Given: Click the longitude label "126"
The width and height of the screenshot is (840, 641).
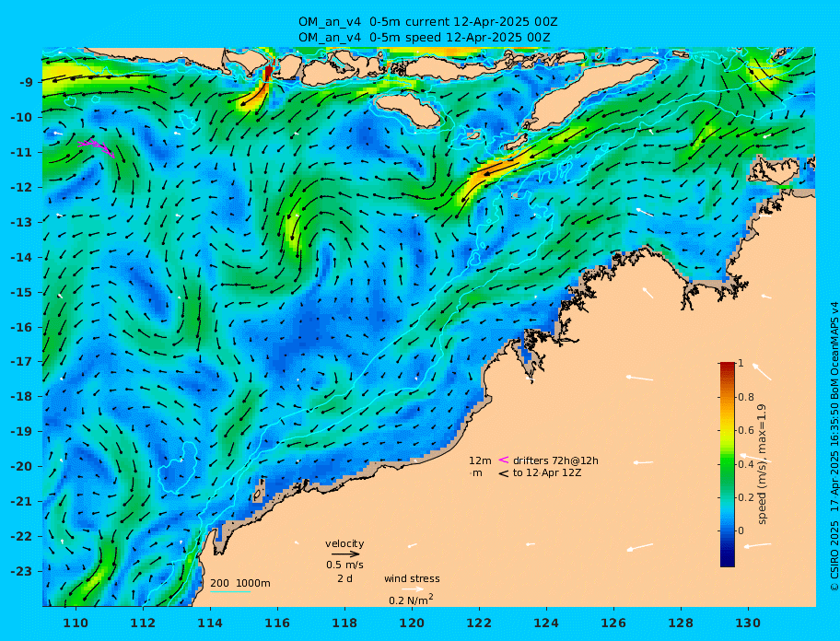Looking at the screenshot, I should pyautogui.click(x=613, y=623).
